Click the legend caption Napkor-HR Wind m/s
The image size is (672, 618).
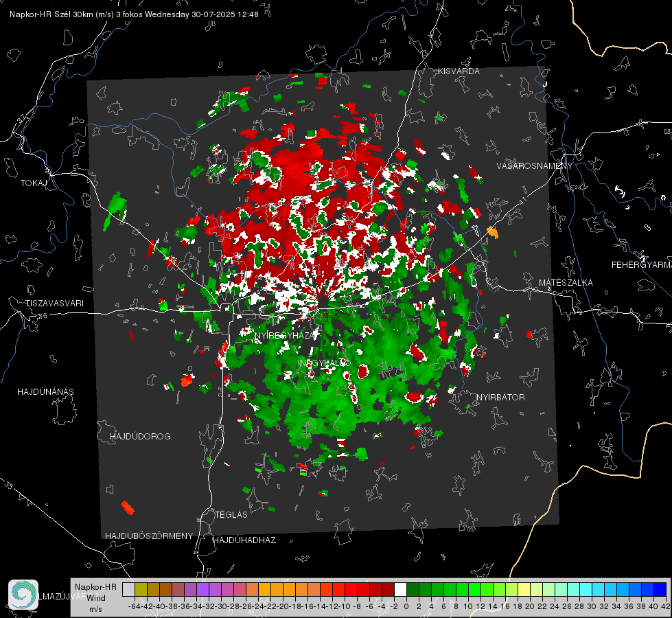point(95,598)
